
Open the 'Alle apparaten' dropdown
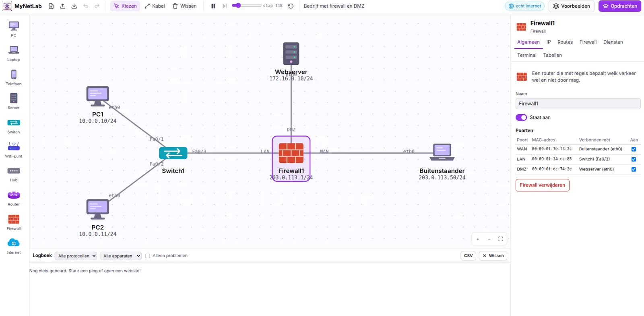[x=121, y=256]
